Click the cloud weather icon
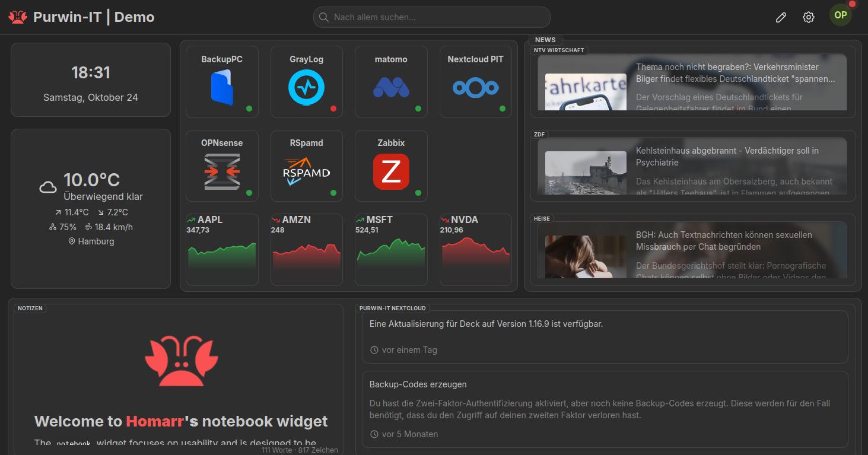868x455 pixels. (48, 187)
